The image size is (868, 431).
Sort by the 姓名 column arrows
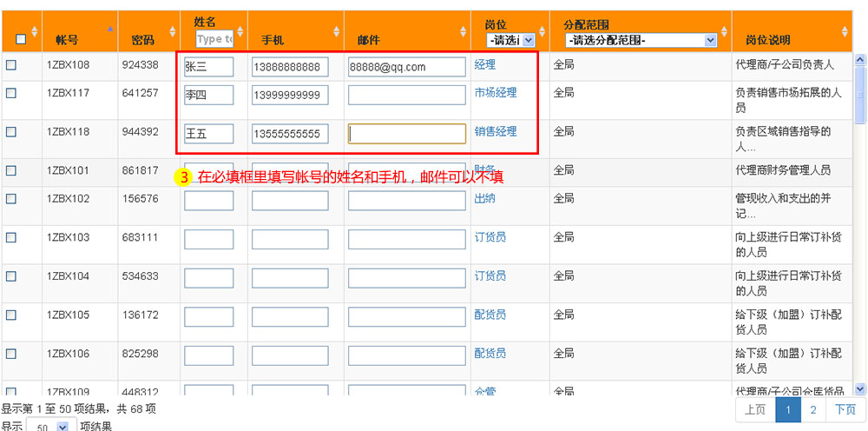(x=240, y=31)
